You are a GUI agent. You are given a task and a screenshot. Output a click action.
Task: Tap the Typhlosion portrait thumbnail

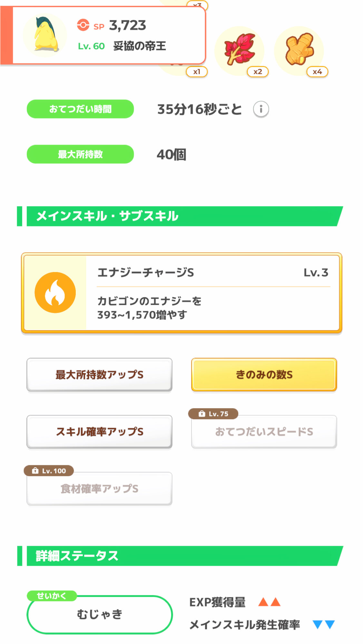click(45, 35)
